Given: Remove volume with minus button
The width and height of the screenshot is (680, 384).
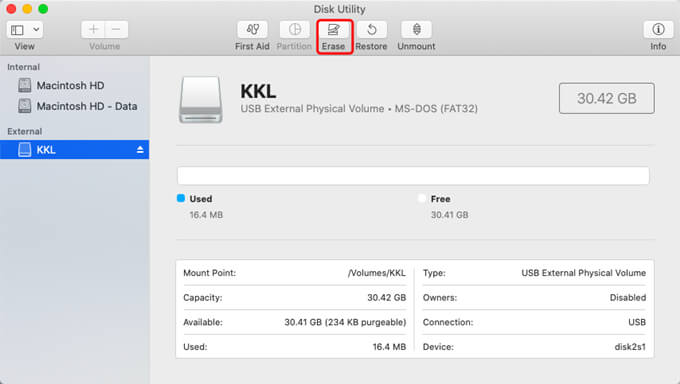Looking at the screenshot, I should 116,30.
